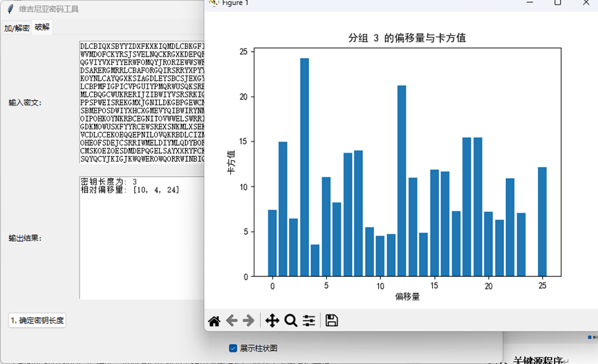
Task: Click the 输出结果: label
Action: click(25, 238)
